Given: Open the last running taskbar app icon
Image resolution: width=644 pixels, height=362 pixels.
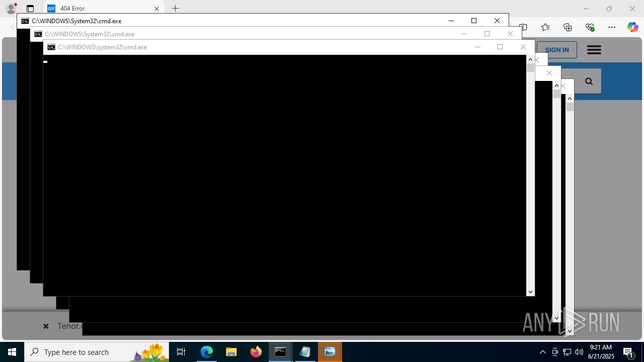Looking at the screenshot, I should point(330,352).
